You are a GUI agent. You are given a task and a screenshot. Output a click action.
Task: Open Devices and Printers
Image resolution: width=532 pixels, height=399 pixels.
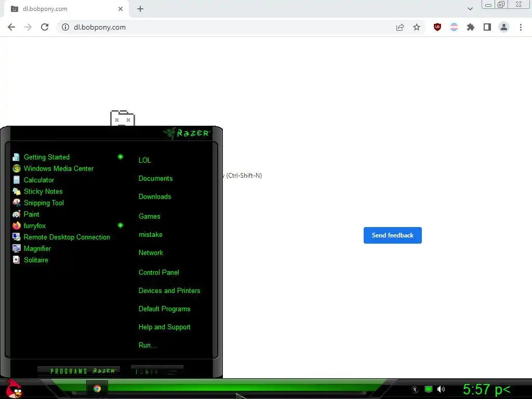[169, 291]
